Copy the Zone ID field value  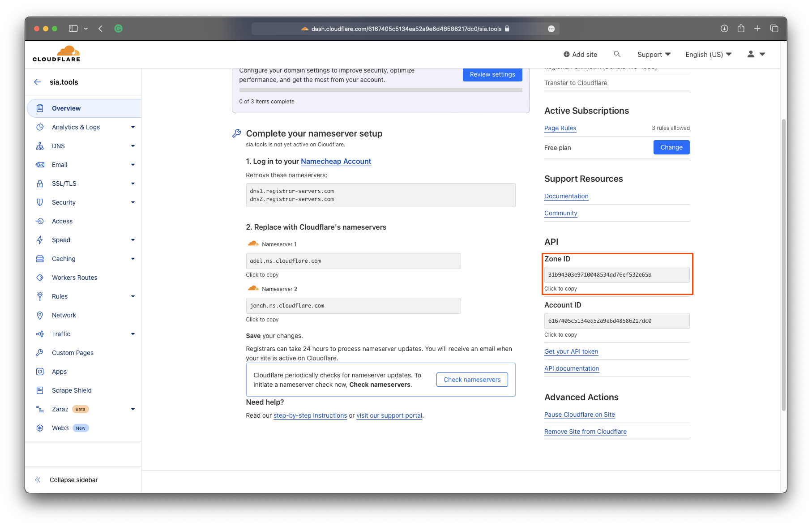616,275
